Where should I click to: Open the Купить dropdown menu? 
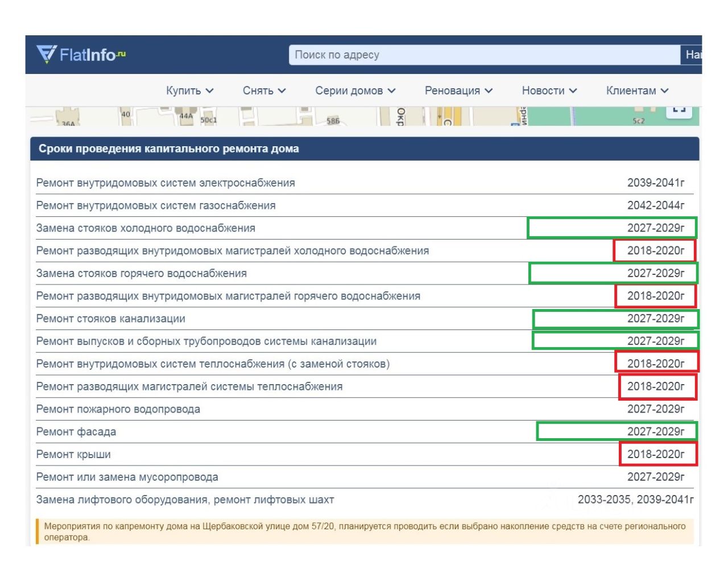pos(190,91)
